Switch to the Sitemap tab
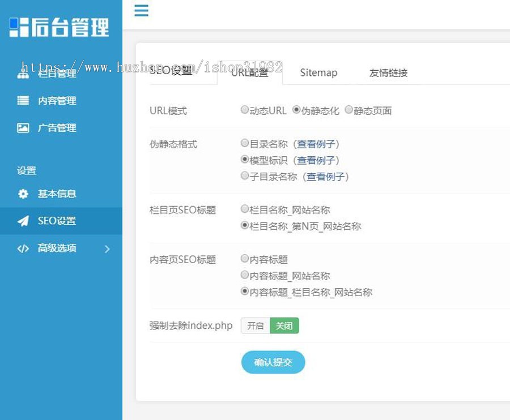This screenshot has height=420, width=510. tap(318, 72)
